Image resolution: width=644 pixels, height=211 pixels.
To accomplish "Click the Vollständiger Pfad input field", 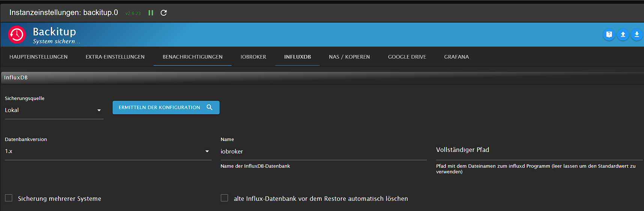I will tap(539, 150).
